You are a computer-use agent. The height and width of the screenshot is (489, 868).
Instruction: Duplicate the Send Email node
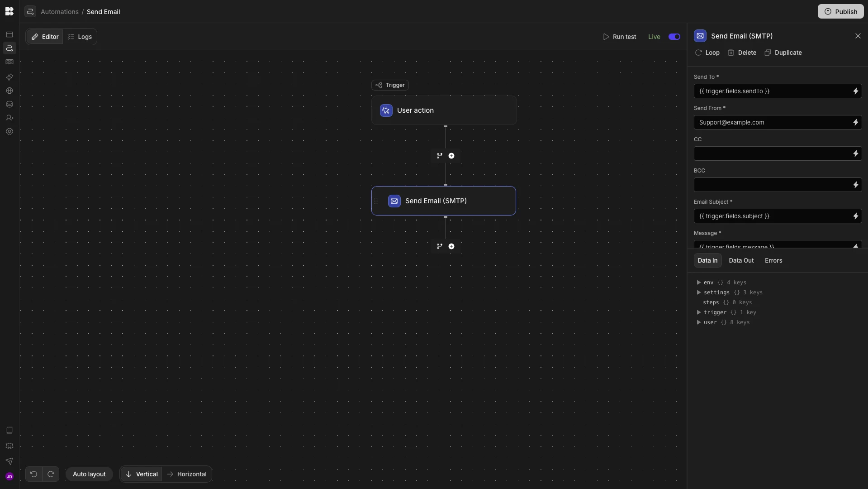(783, 53)
